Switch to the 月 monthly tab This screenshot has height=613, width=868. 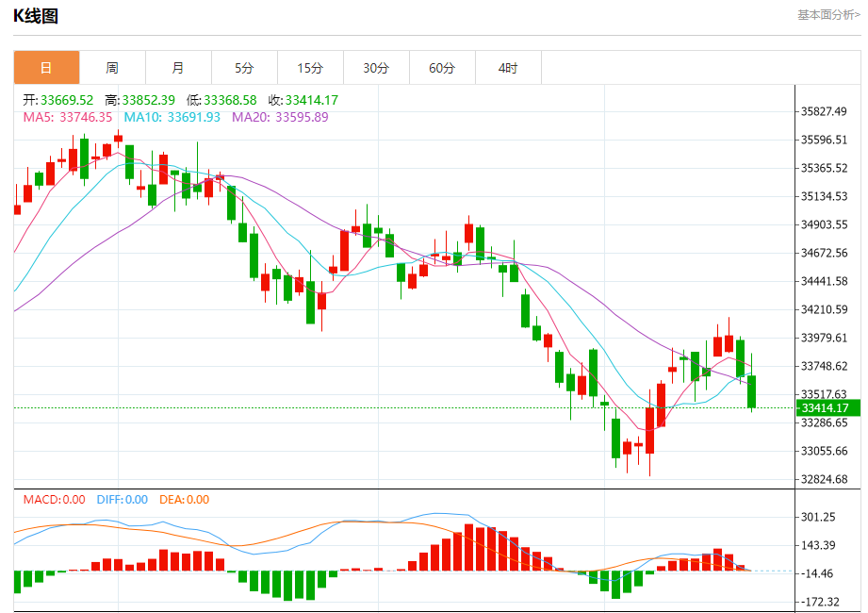tap(178, 68)
